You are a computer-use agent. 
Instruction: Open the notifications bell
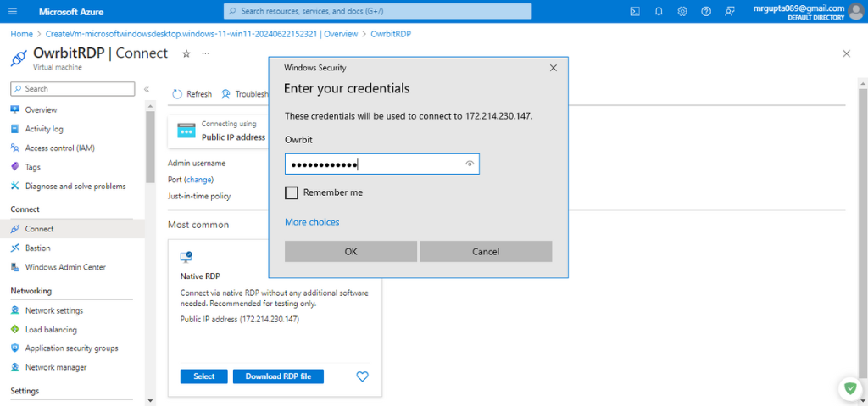pos(659,11)
